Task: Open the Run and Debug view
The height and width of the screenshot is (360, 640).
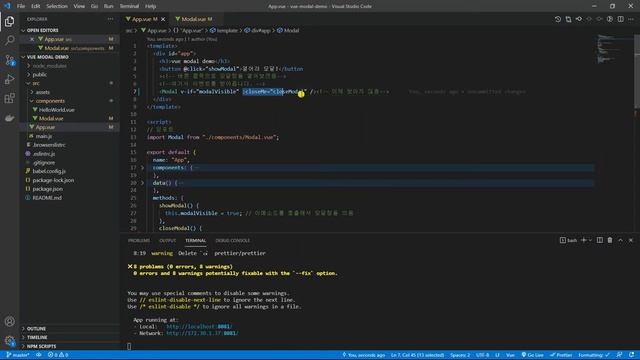Action: (x=9, y=79)
